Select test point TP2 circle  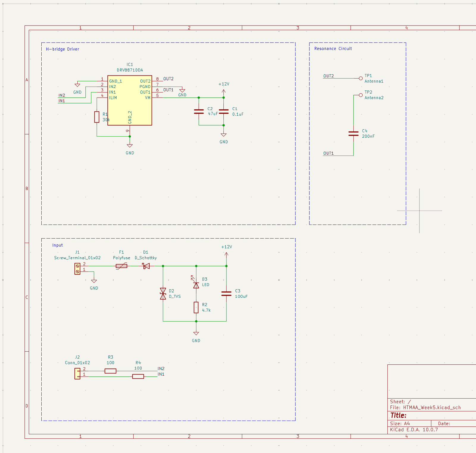(x=361, y=95)
